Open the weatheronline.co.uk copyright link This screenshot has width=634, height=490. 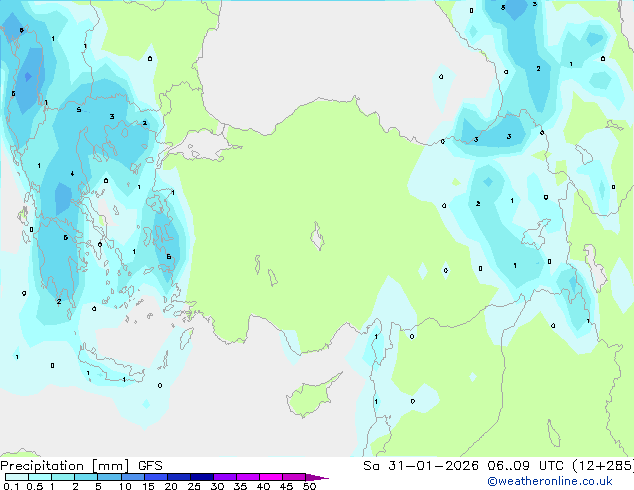(x=550, y=481)
